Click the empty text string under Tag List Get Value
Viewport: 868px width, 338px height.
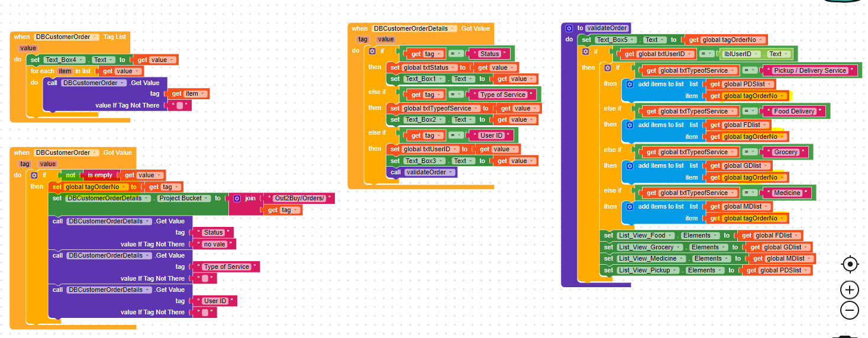[x=180, y=105]
